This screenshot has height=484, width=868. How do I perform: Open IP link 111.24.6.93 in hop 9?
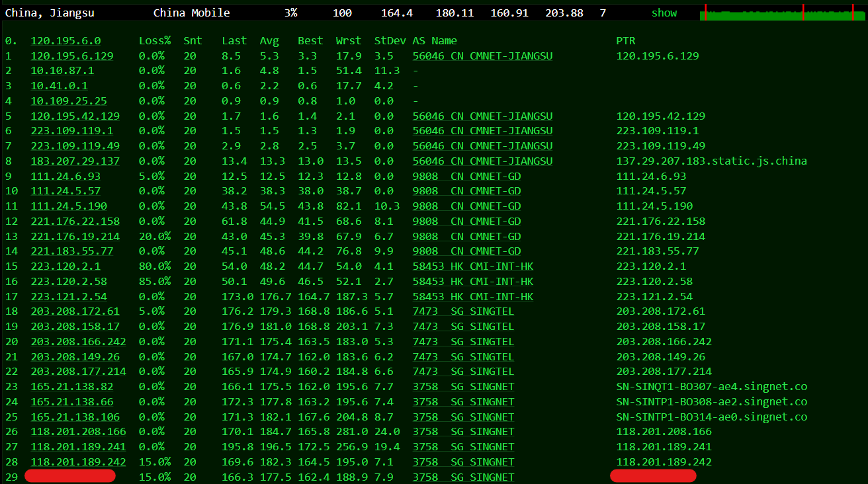tap(65, 177)
